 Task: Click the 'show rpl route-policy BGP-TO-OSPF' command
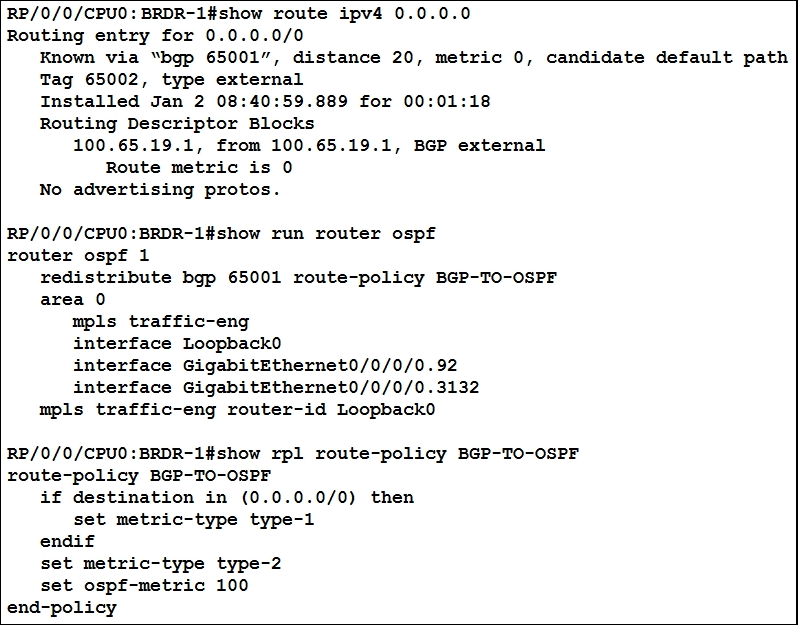pos(398,453)
